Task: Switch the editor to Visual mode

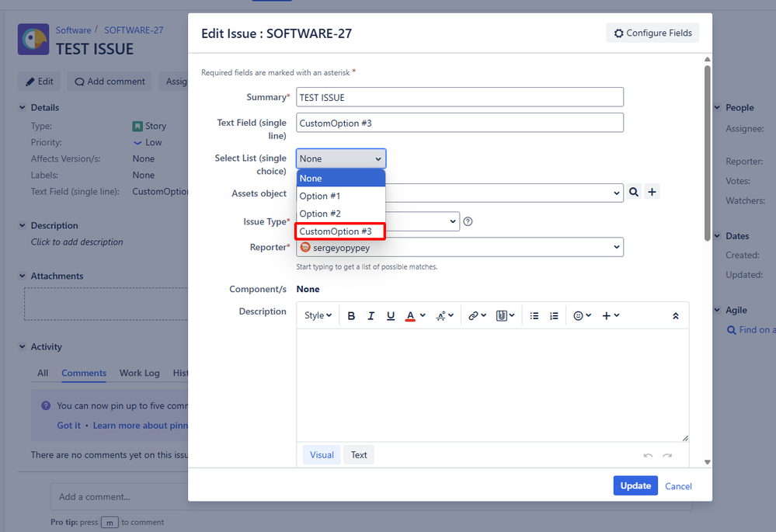Action: pos(322,455)
